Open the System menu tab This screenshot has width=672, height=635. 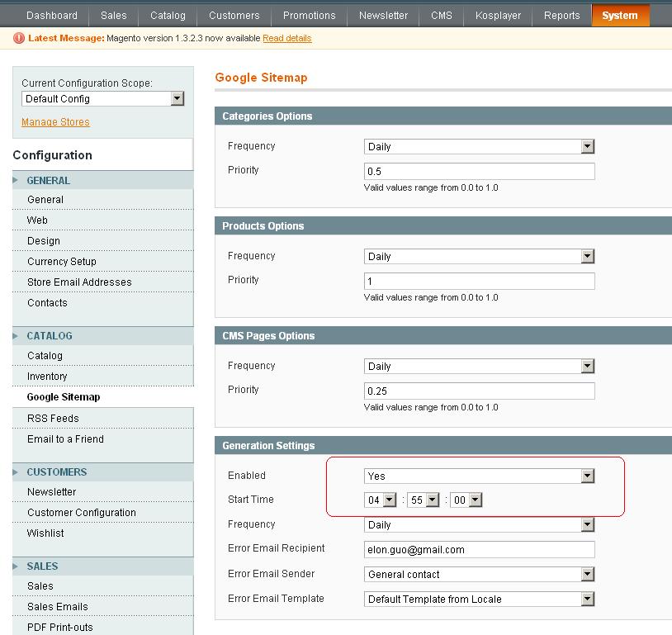tap(620, 16)
